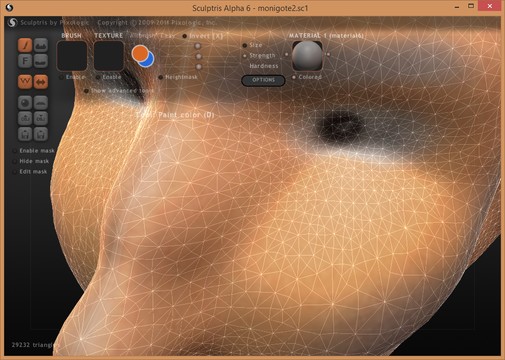
Task: Select the Paint color brush tool
Action: 25,45
